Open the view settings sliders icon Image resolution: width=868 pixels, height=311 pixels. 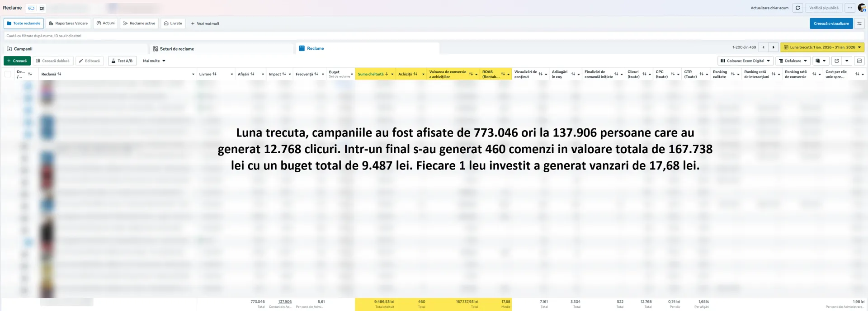click(x=859, y=24)
